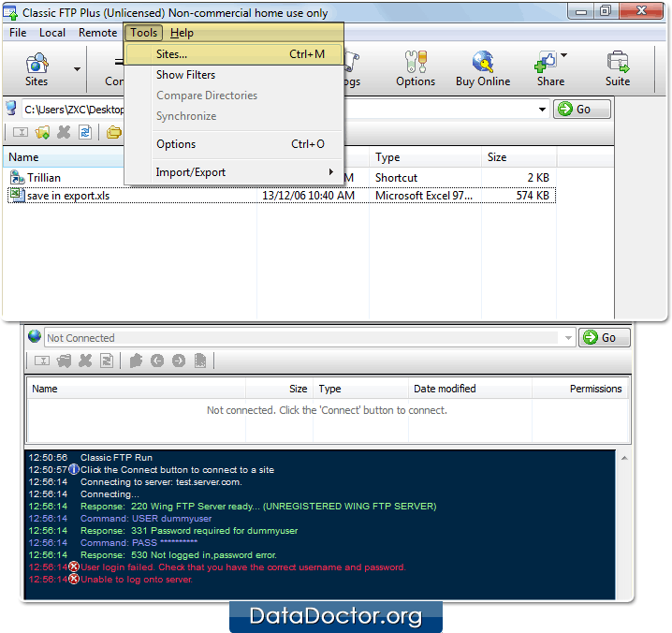
Task: Expand the Sites toolbar dropdown arrow
Action: click(x=77, y=69)
